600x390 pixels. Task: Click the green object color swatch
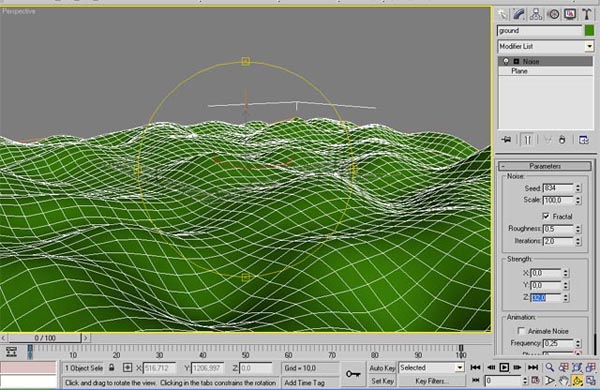[x=589, y=30]
